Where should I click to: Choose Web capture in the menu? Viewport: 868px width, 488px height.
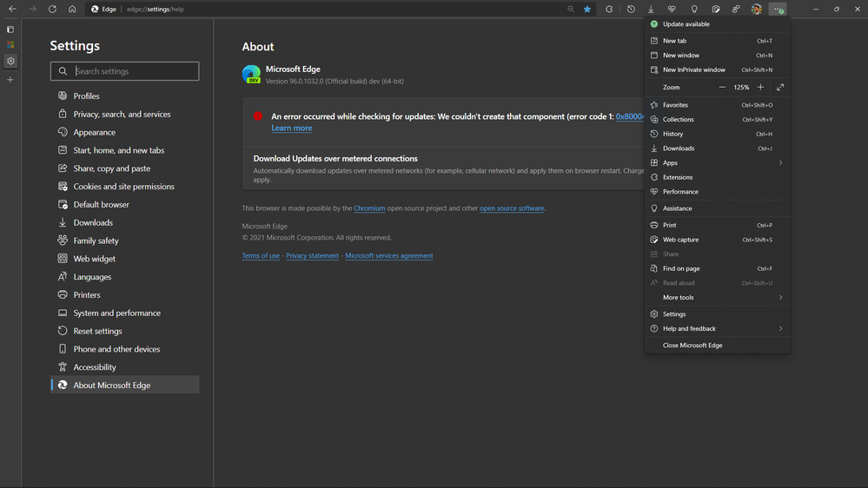[x=680, y=240]
